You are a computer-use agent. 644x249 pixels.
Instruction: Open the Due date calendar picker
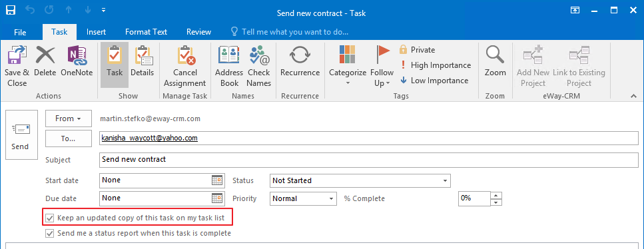[217, 198]
